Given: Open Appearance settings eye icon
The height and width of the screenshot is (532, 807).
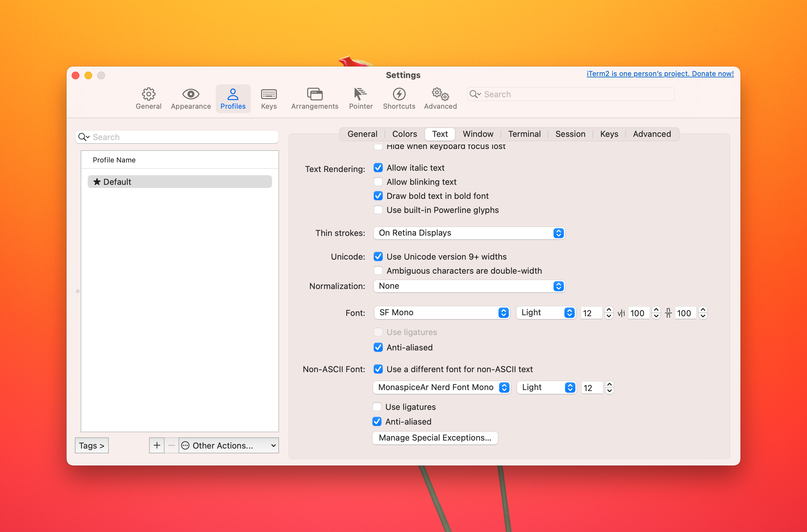Looking at the screenshot, I should [x=191, y=94].
